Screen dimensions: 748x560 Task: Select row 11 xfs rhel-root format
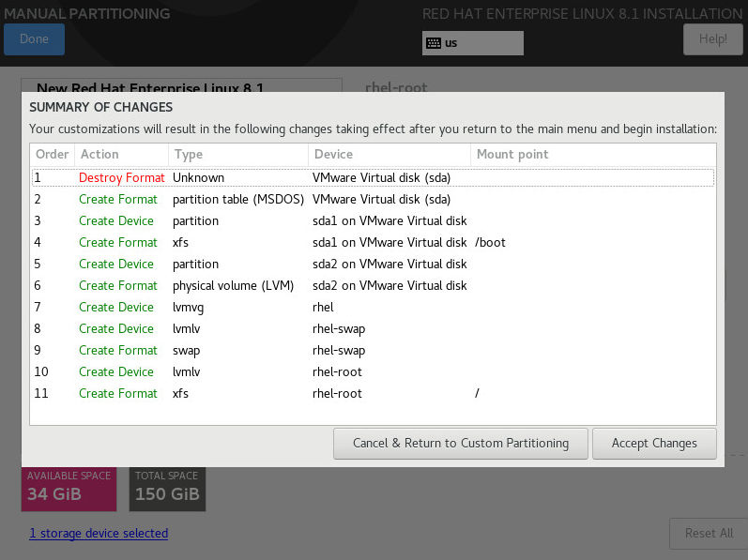point(373,394)
